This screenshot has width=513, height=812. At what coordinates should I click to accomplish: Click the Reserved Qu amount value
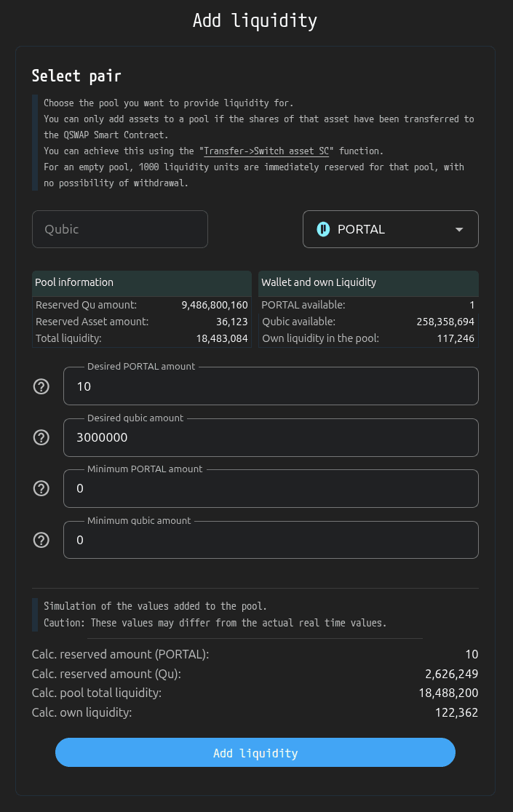point(214,305)
